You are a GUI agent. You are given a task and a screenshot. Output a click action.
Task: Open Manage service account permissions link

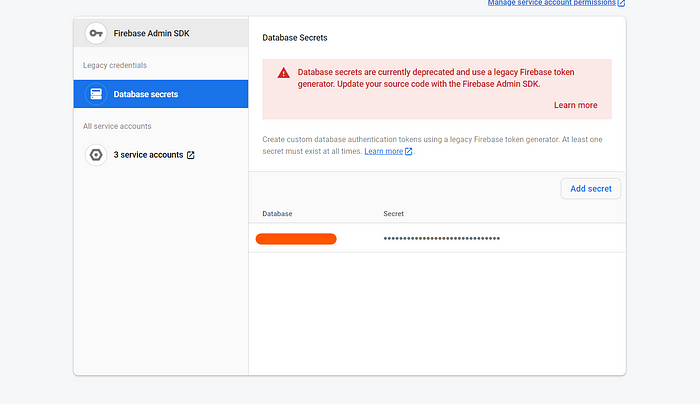click(551, 3)
